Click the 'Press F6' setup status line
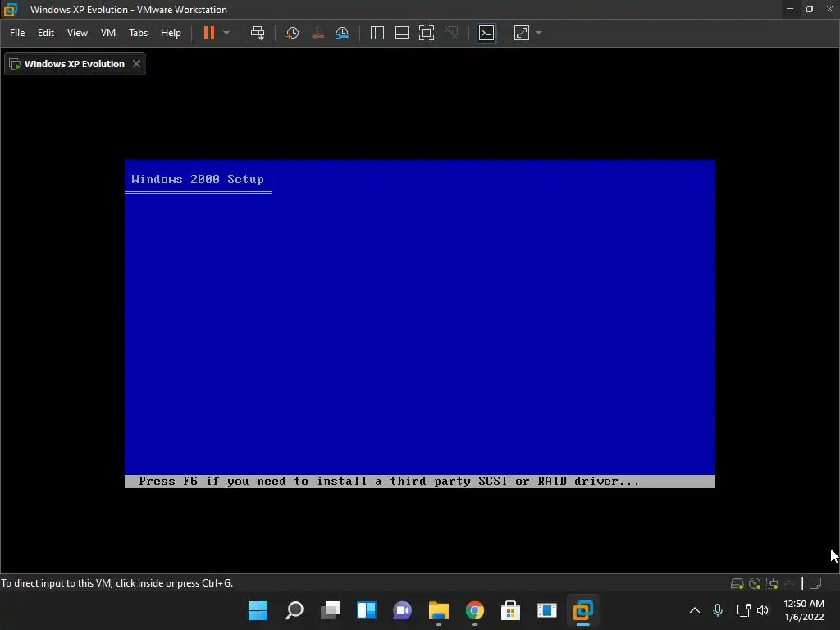The image size is (840, 630). pos(419,481)
